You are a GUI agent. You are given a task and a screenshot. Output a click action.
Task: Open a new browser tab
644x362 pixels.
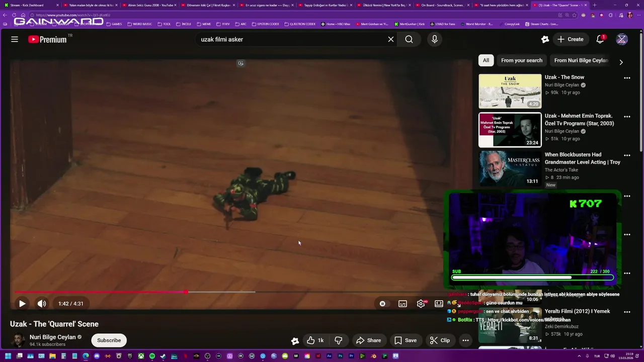click(594, 5)
